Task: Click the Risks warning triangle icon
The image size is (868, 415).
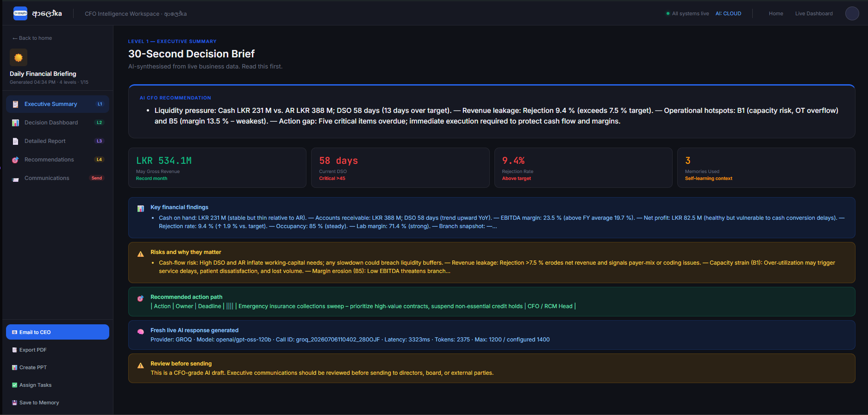Action: pyautogui.click(x=141, y=254)
